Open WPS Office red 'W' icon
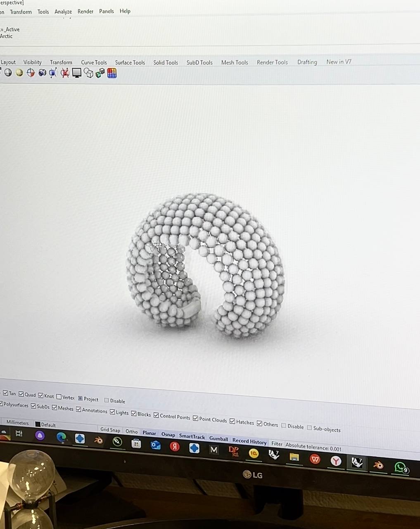The height and width of the screenshot is (529, 420). [x=315, y=459]
